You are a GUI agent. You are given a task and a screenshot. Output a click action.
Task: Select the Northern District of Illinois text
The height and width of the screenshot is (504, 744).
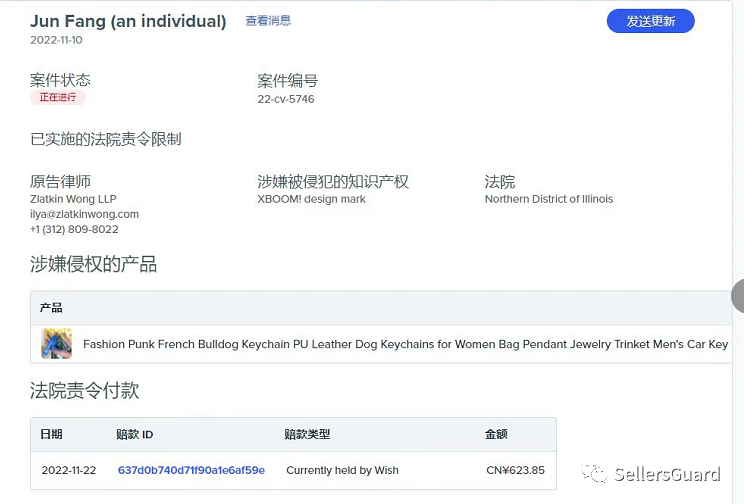click(549, 199)
